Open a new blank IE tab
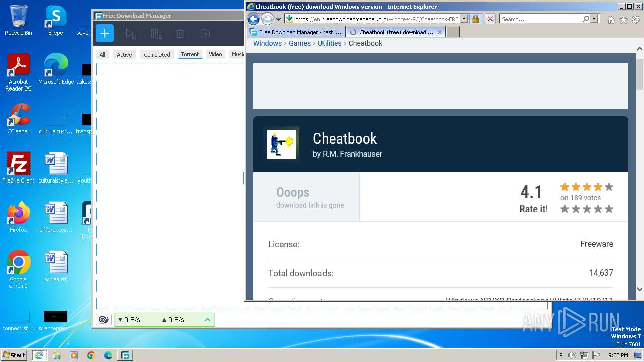 [453, 32]
